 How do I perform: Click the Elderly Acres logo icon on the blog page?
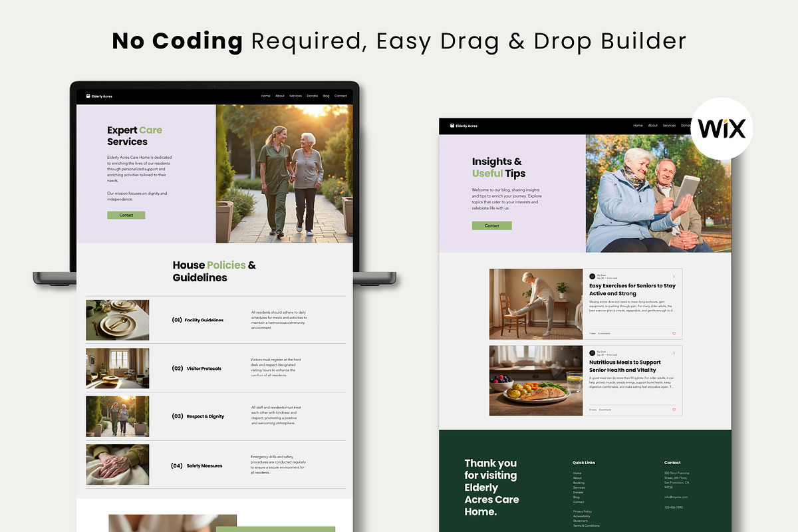(x=452, y=126)
